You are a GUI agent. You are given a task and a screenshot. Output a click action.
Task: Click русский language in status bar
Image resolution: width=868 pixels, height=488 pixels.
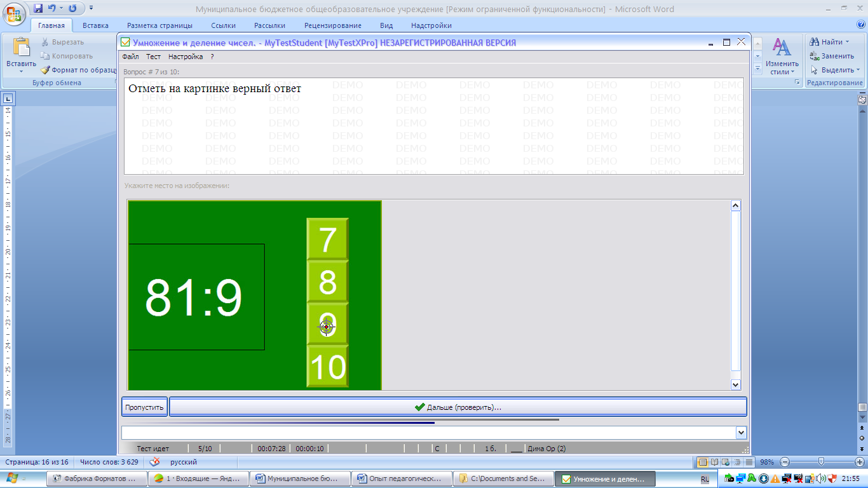tap(184, 462)
